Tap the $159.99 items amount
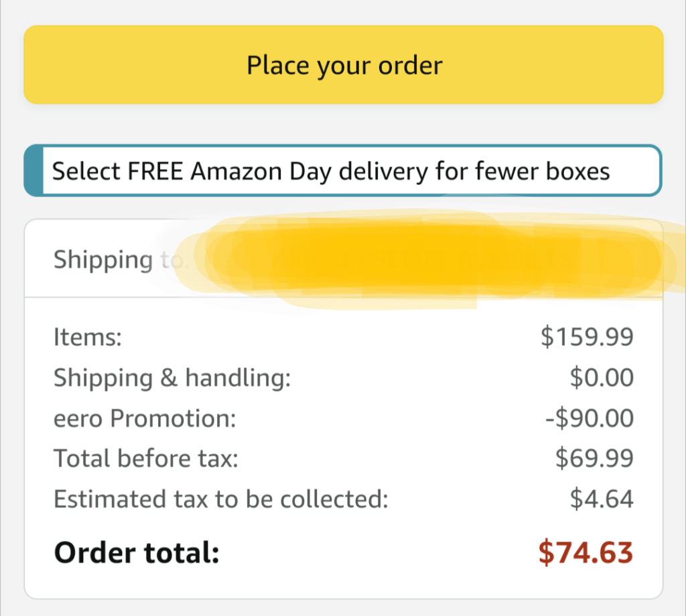Viewport: 686px width, 616px height. (587, 337)
